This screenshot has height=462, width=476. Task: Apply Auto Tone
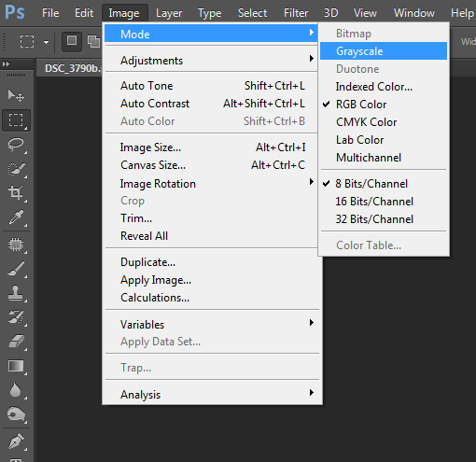(211, 86)
